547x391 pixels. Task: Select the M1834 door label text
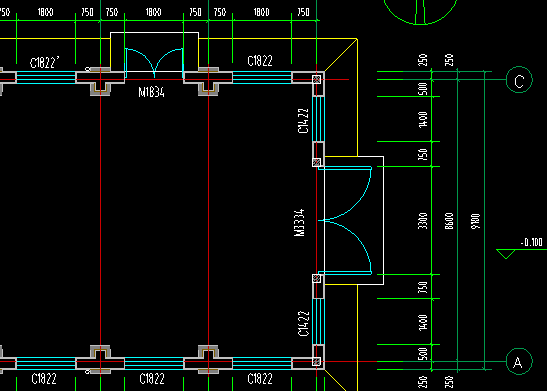[x=151, y=92]
